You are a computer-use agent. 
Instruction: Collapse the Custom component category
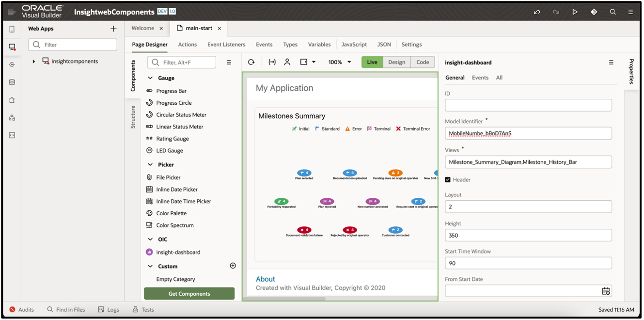pyautogui.click(x=150, y=266)
